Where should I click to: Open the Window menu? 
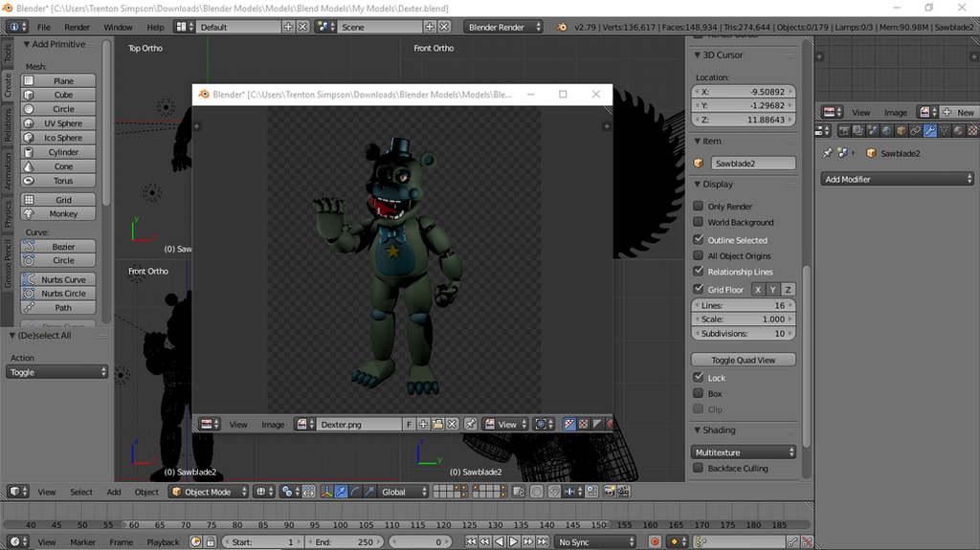point(118,27)
